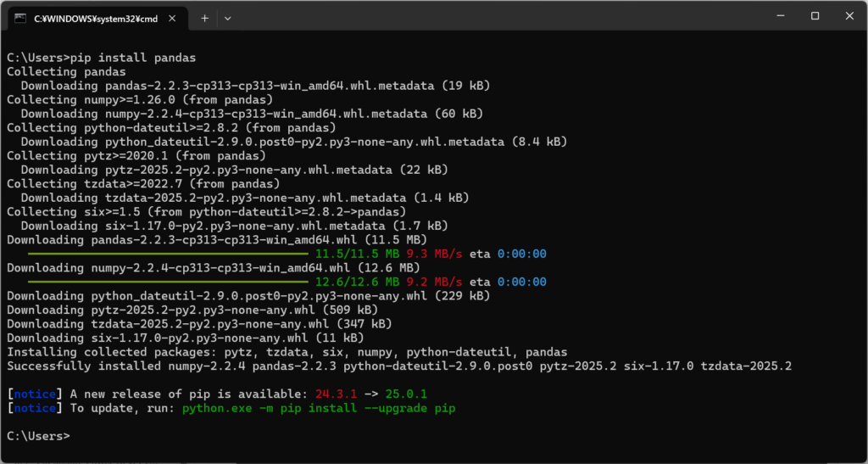Open a new tab with the plus button

pyautogui.click(x=204, y=19)
